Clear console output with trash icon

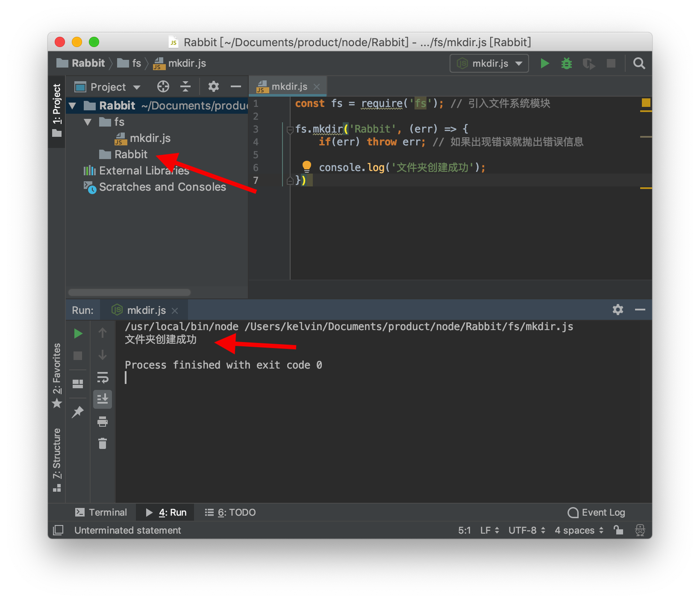103,444
